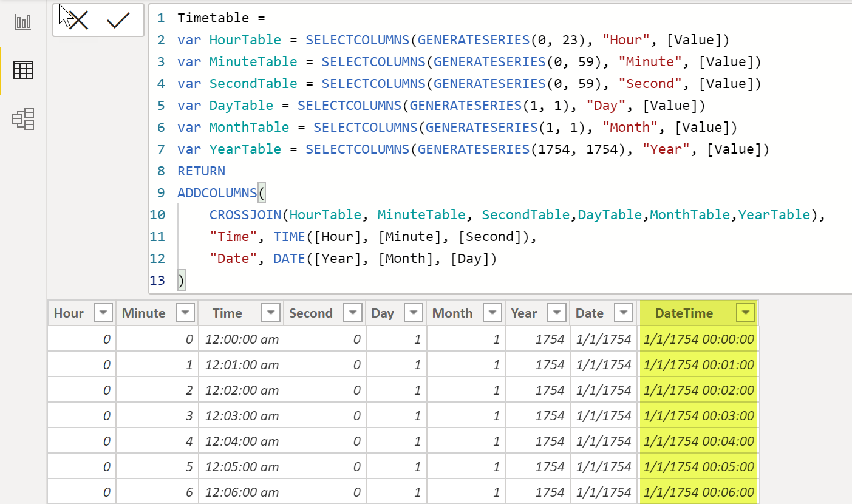
Task: Click the DATE function on line 12
Action: point(289,259)
